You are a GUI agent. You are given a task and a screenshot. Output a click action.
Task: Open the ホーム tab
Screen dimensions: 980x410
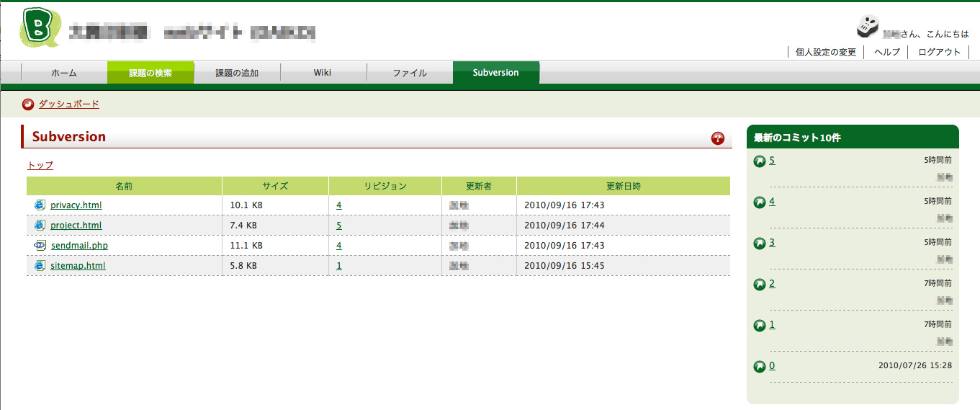[64, 73]
